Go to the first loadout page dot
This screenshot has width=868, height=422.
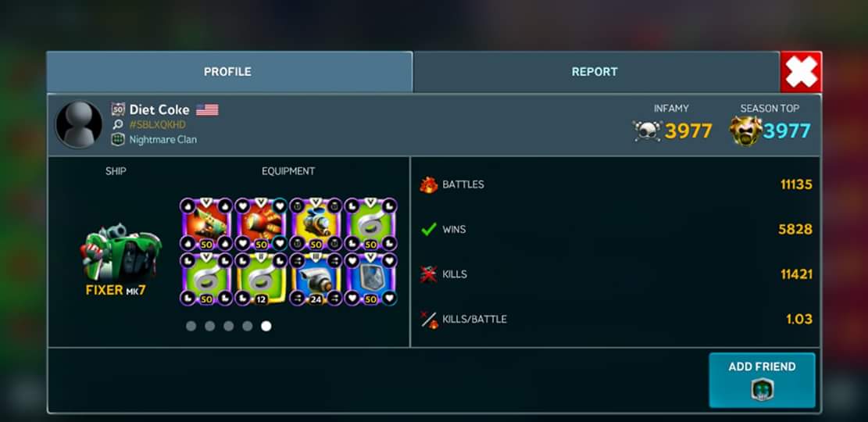point(191,326)
